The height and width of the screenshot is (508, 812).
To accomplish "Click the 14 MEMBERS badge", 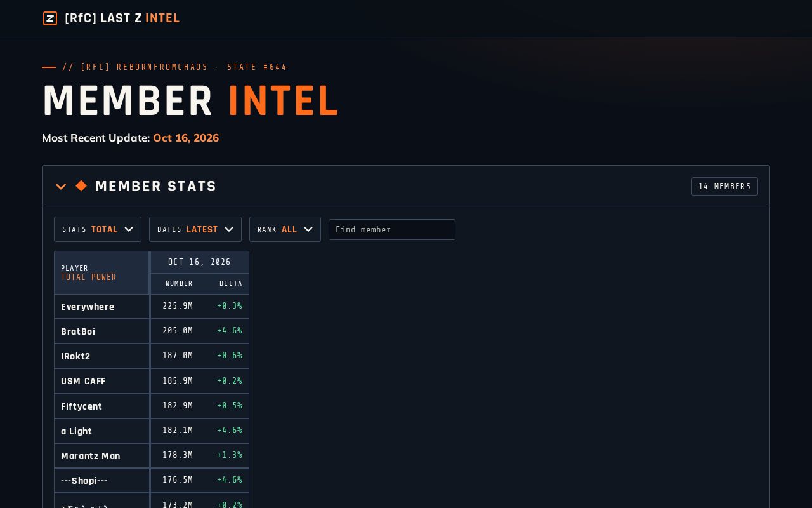I will [x=724, y=186].
